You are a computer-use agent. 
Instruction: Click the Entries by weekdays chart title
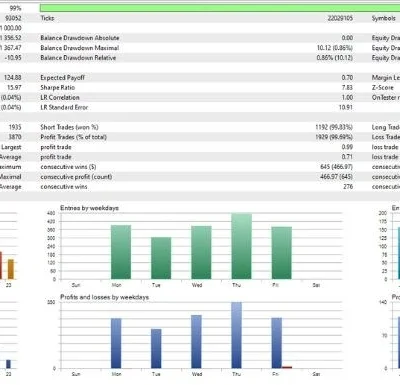tap(89, 208)
